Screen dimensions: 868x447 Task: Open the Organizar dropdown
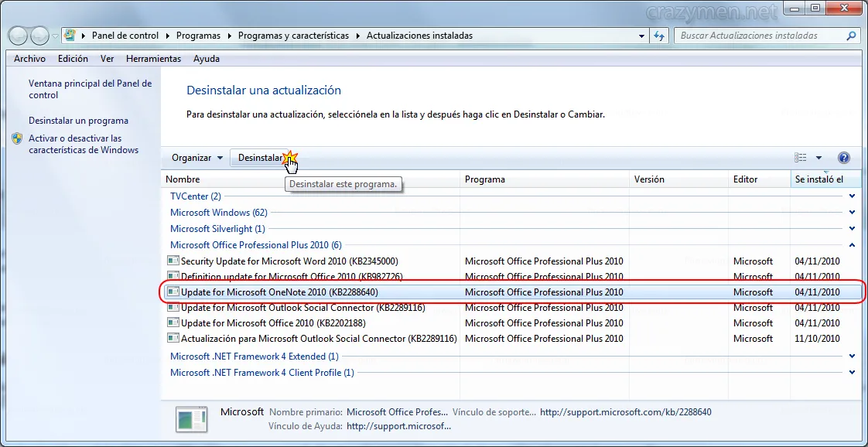[x=197, y=158]
